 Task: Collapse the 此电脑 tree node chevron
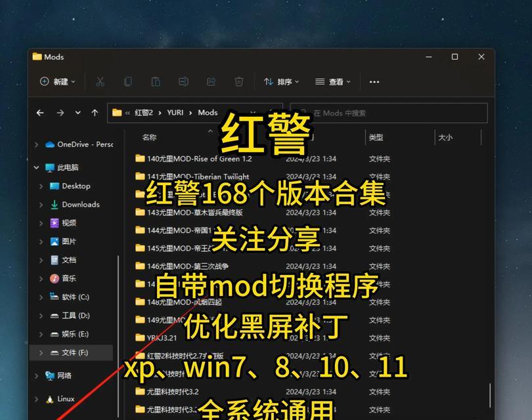36,167
